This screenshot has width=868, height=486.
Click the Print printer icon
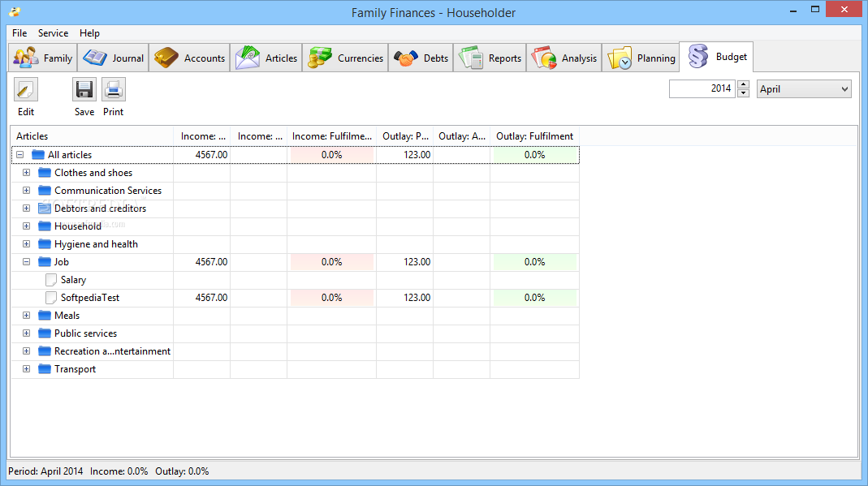tap(114, 89)
